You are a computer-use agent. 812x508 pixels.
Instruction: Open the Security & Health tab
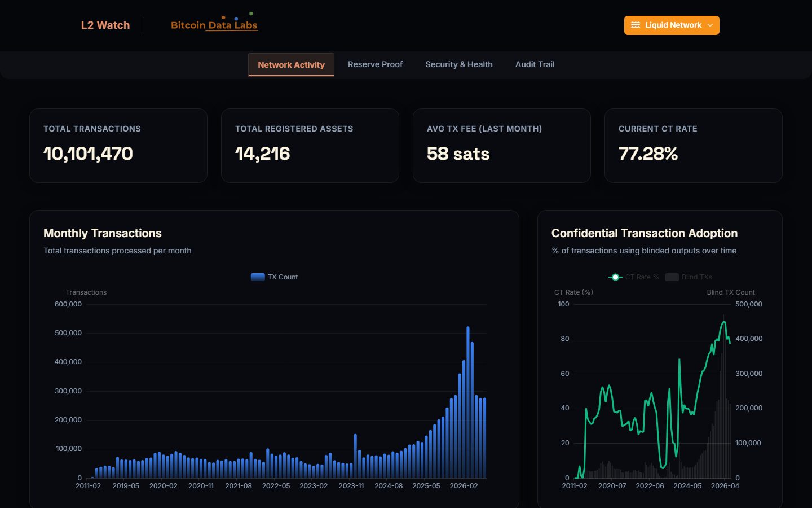pyautogui.click(x=459, y=64)
